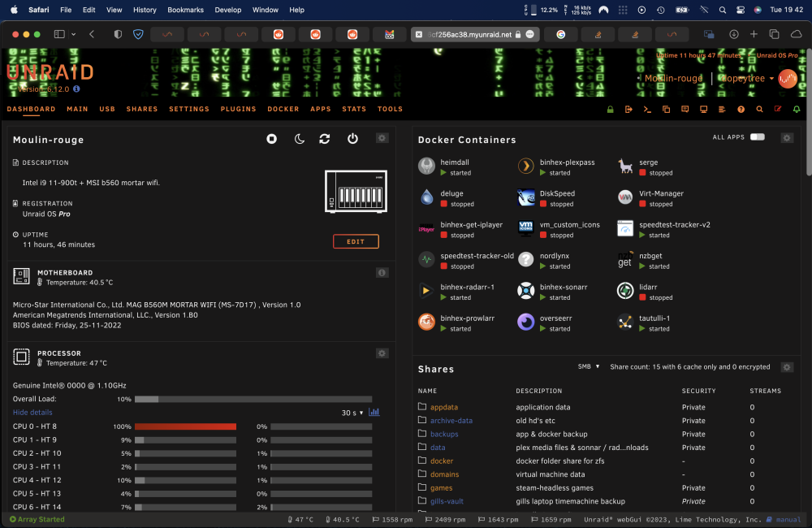Click the feedback speech bubble icon

pyautogui.click(x=685, y=110)
